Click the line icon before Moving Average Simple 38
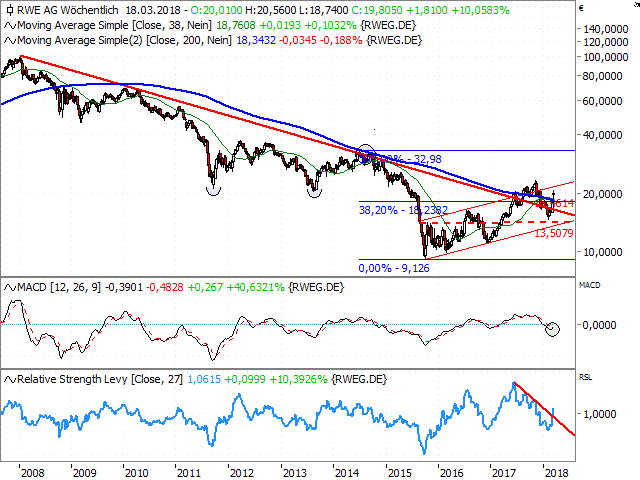 tap(10, 25)
